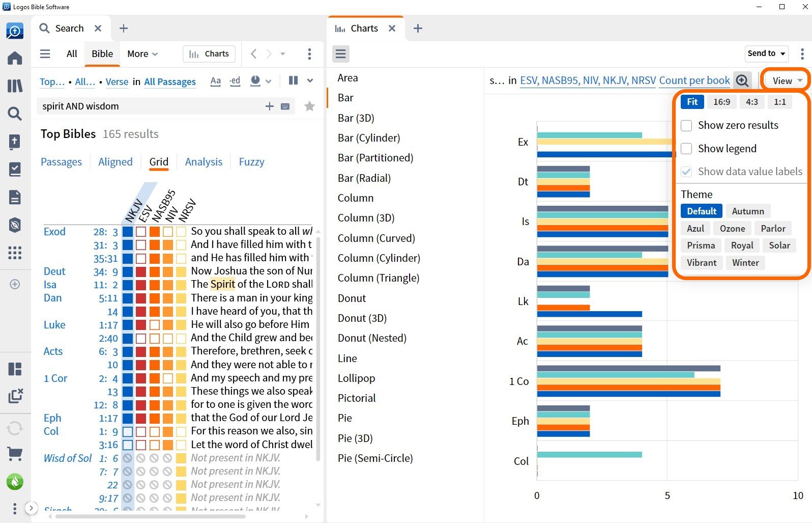Click the sidebar Search magnifier icon
Image resolution: width=812 pixels, height=523 pixels.
pyautogui.click(x=15, y=114)
